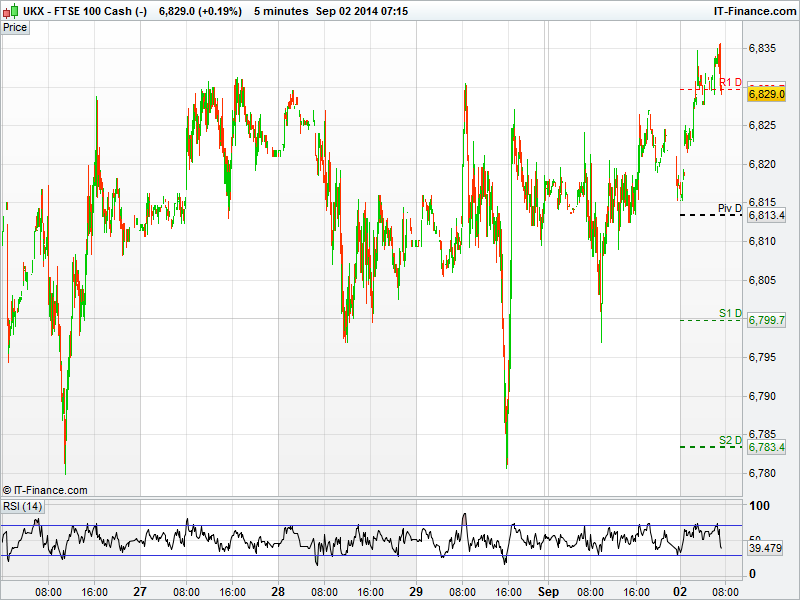Click the 29 date marker on time axis

point(416,591)
